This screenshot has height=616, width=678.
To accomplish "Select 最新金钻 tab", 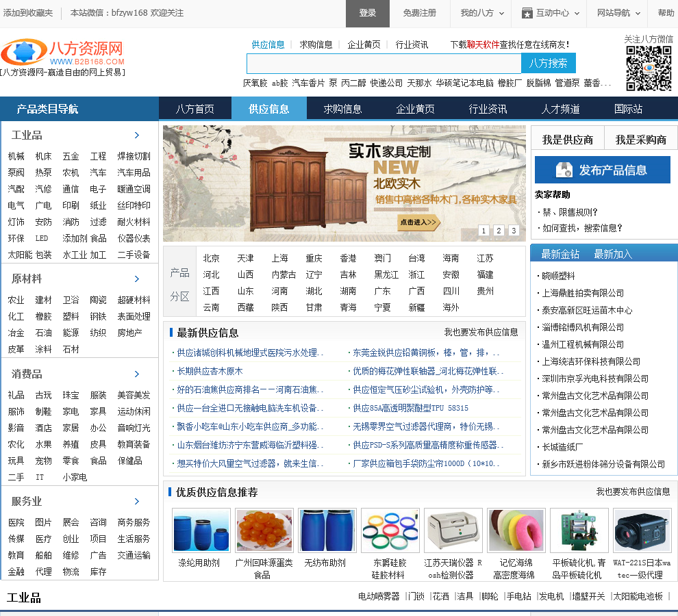I will tap(560, 254).
